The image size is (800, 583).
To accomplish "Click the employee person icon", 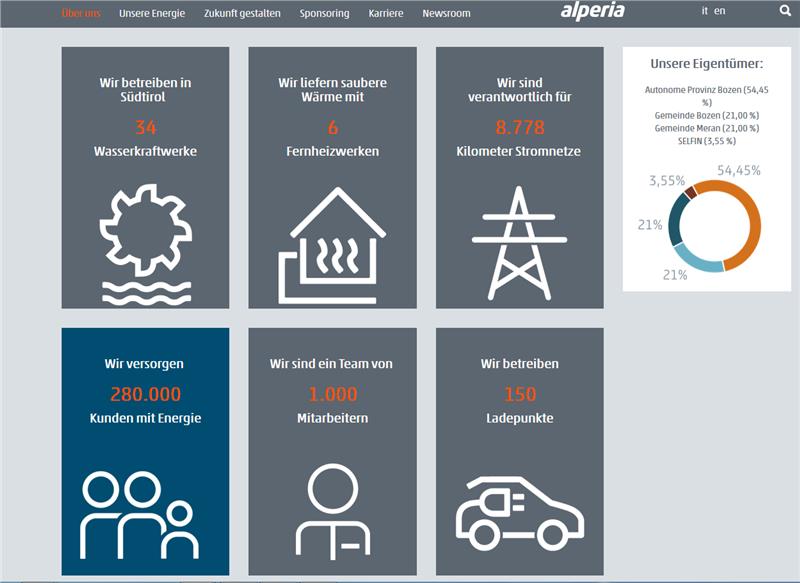I will [332, 512].
